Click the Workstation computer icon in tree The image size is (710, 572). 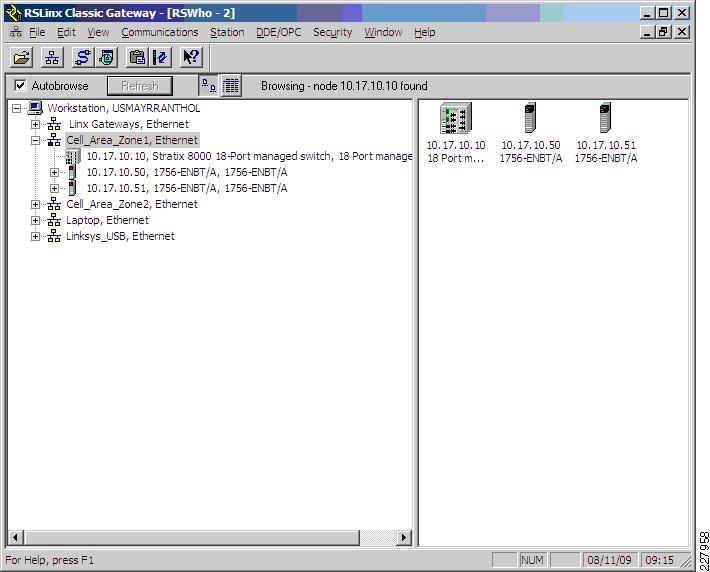click(35, 108)
